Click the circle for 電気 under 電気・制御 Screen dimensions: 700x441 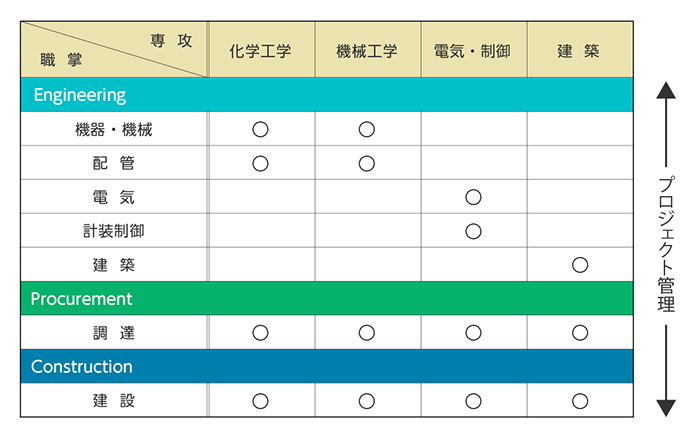tap(473, 197)
